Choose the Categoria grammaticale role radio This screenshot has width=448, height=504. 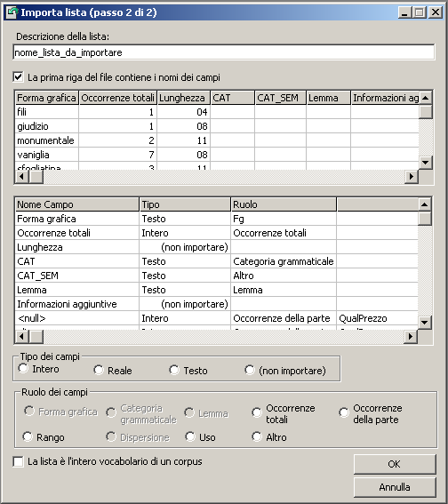(x=111, y=412)
